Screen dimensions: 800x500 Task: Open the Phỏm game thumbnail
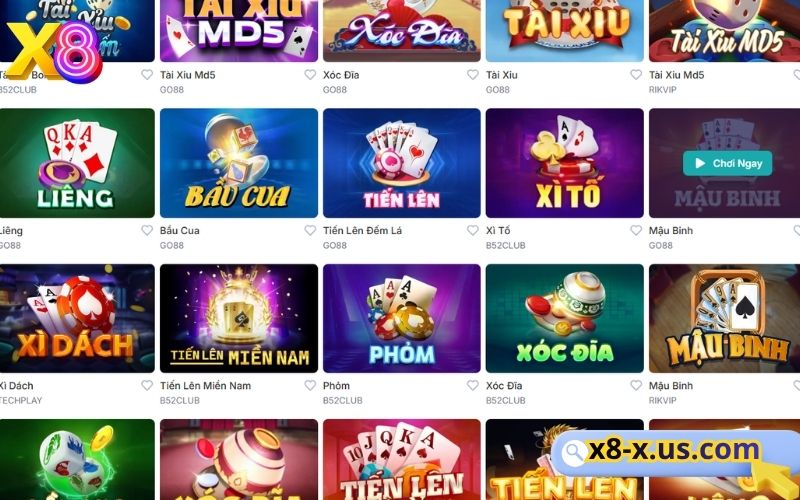pyautogui.click(x=402, y=318)
